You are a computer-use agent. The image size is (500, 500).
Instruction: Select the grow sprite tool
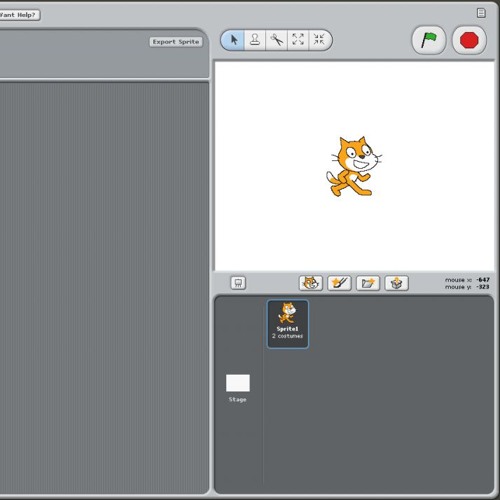click(298, 40)
